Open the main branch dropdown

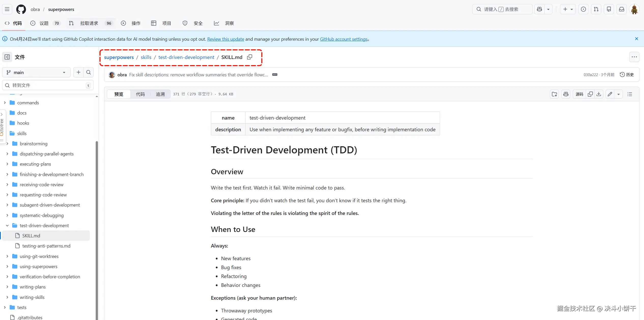pyautogui.click(x=36, y=72)
